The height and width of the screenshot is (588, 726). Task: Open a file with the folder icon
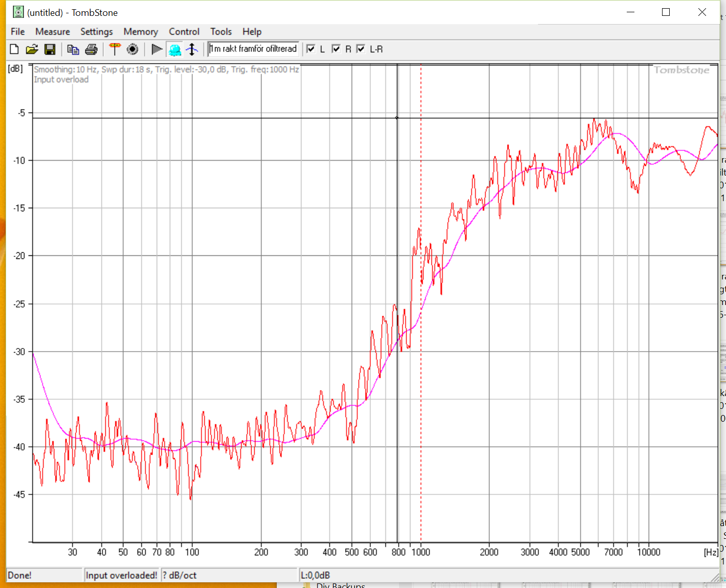pos(32,49)
